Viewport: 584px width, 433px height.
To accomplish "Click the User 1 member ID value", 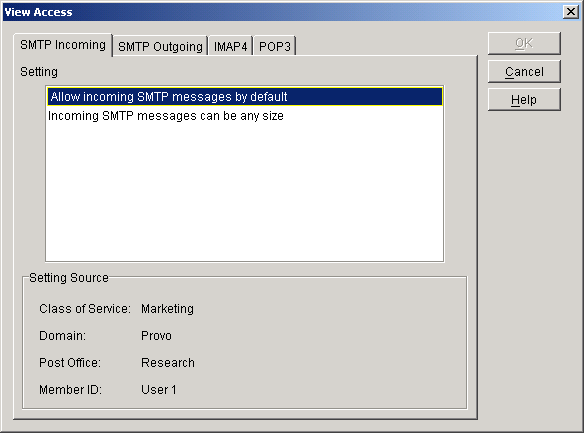I will [x=158, y=390].
